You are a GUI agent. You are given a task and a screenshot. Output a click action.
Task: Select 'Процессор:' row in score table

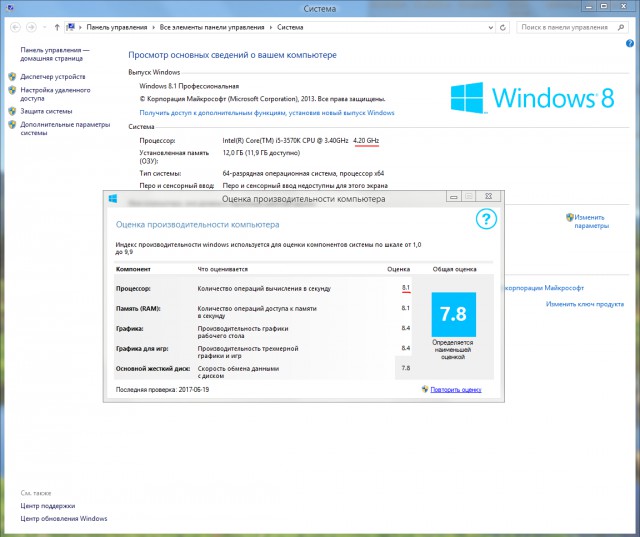coord(263,288)
